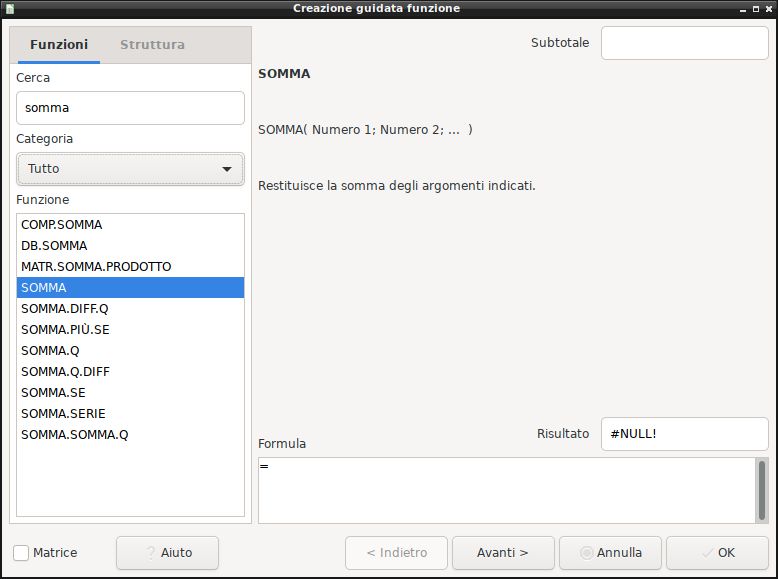The image size is (778, 579).
Task: Confirm with the OK button
Action: tap(717, 553)
